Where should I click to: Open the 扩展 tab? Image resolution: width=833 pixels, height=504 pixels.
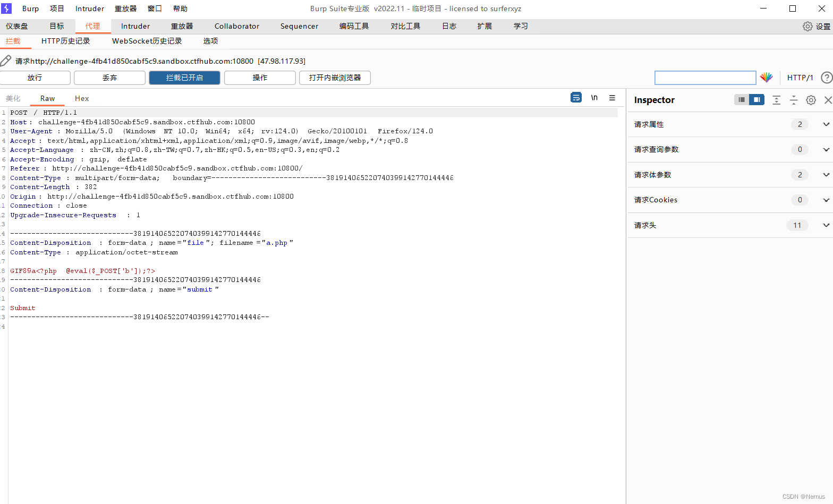(484, 26)
